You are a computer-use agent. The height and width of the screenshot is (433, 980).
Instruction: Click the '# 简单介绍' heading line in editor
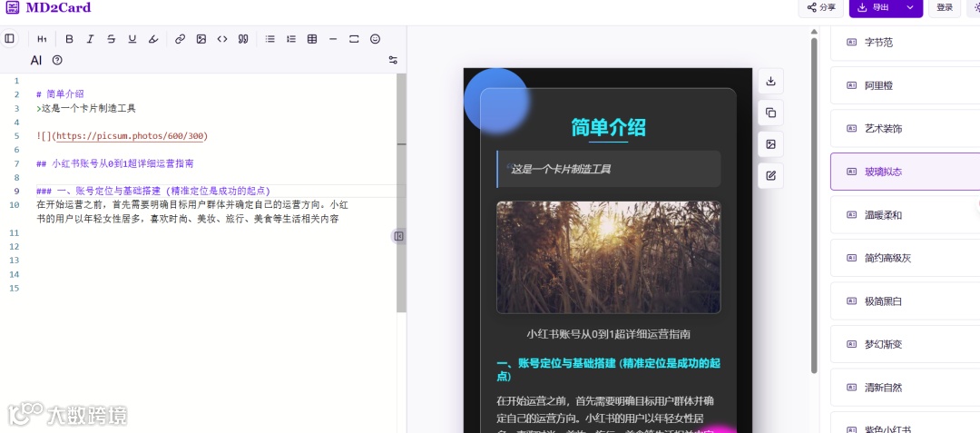[60, 94]
